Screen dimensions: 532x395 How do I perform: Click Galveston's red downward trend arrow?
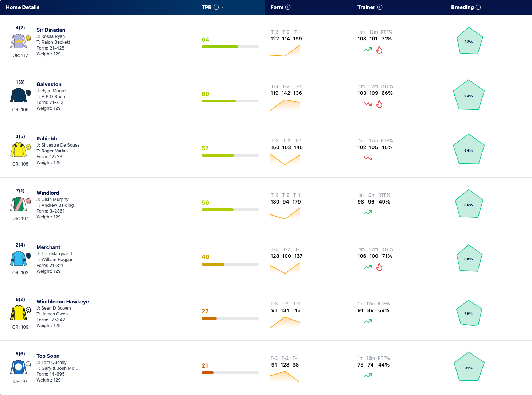click(x=368, y=104)
